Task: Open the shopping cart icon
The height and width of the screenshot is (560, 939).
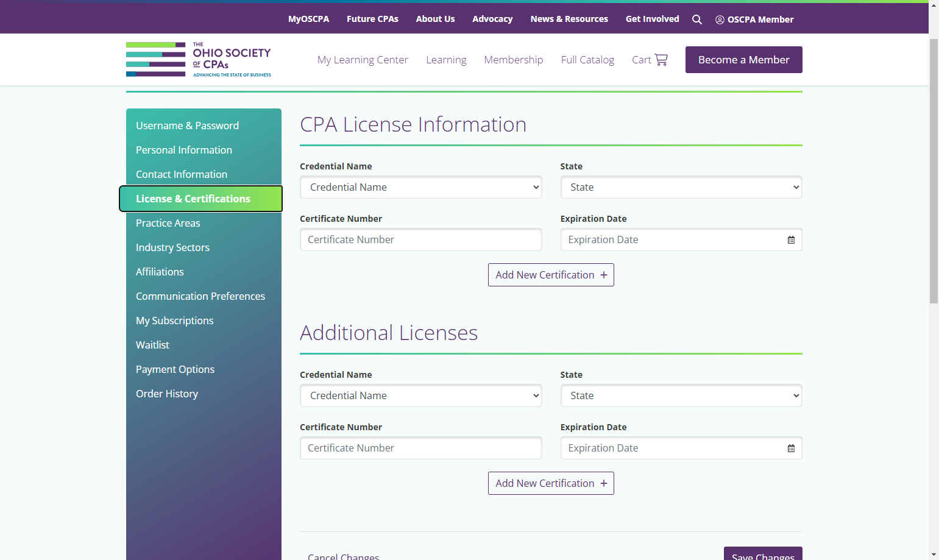Action: [661, 59]
